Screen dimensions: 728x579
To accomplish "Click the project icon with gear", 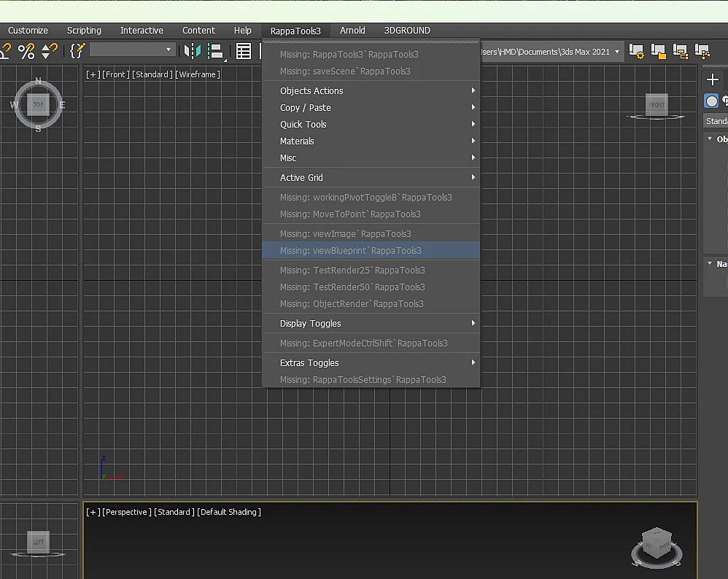I will [x=637, y=51].
